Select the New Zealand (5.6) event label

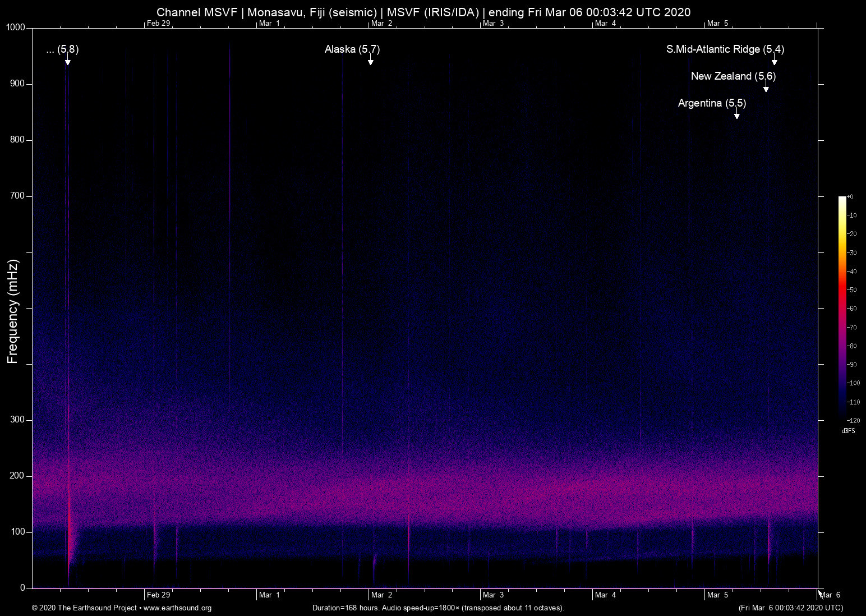(733, 76)
